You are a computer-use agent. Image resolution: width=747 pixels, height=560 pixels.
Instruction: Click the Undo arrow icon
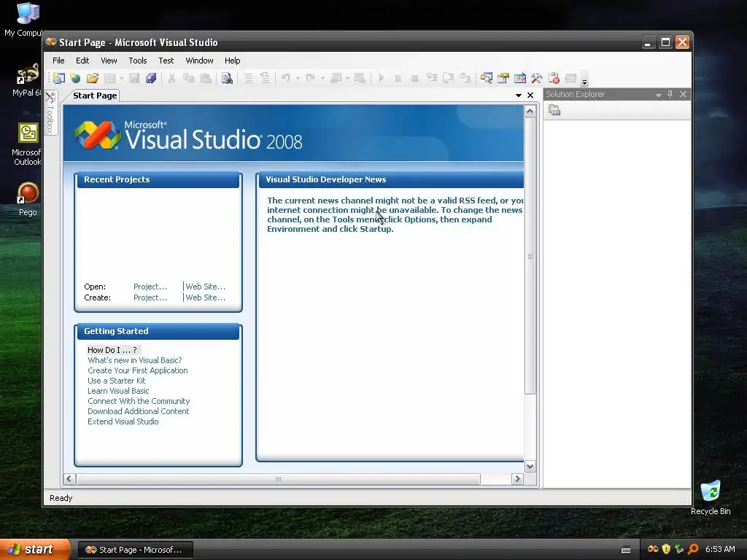[x=286, y=78]
